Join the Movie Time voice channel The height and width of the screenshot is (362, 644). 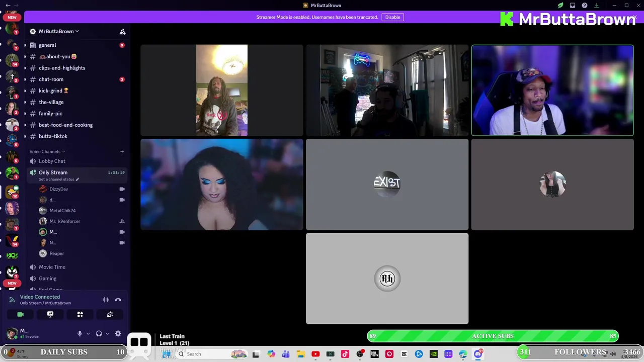(x=75, y=267)
